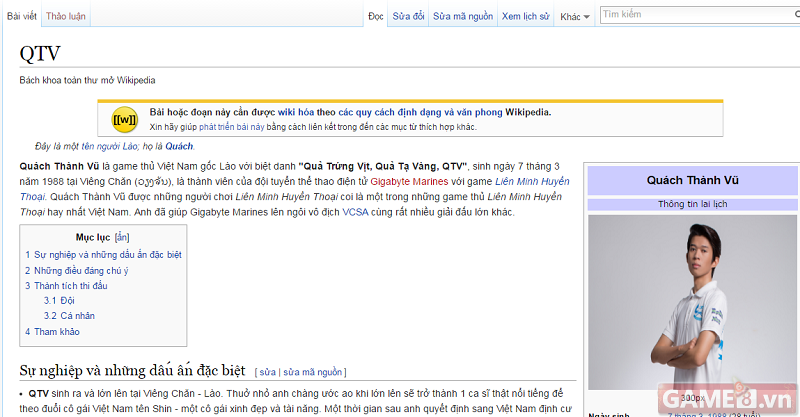800x417 pixels.
Task: Open 'phát triển bài này' link
Action: click(x=232, y=127)
